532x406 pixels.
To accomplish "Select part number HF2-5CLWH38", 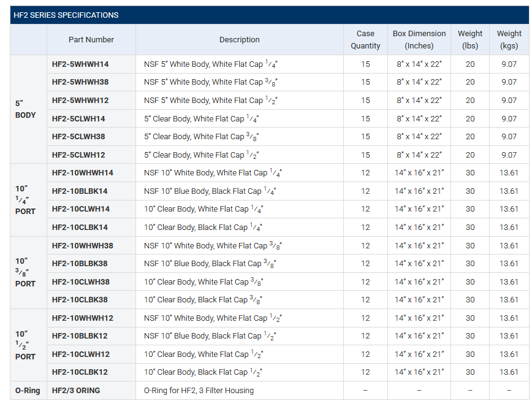I will tap(78, 137).
